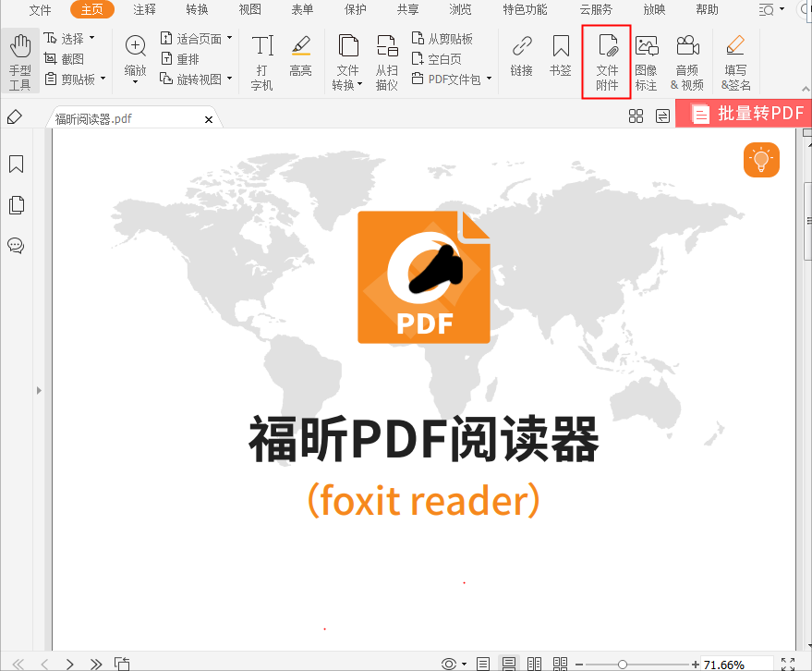Screen dimensions: 812x671
Task: Switch to the Comment (注释) tab
Action: pos(144,10)
